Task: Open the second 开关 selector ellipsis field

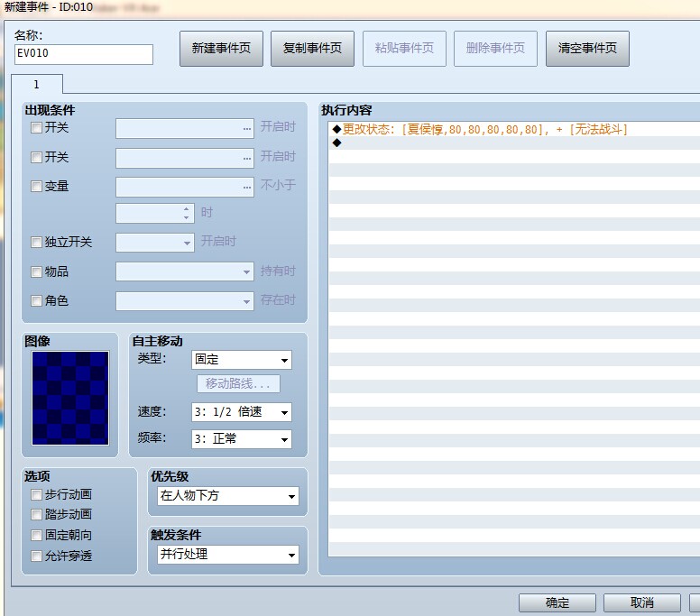Action: (185, 158)
